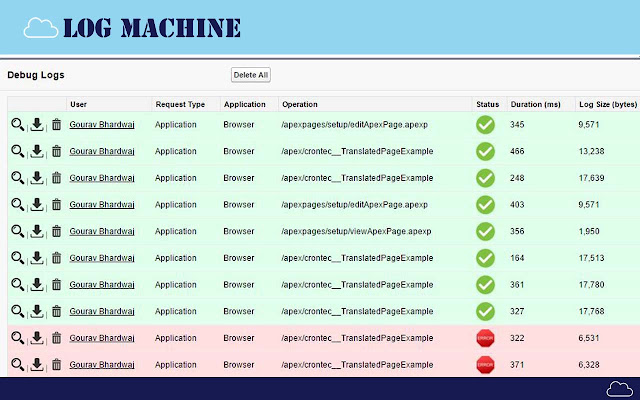Click the cloud icon in the footer bar
This screenshot has height=400, width=640.
pos(620,389)
